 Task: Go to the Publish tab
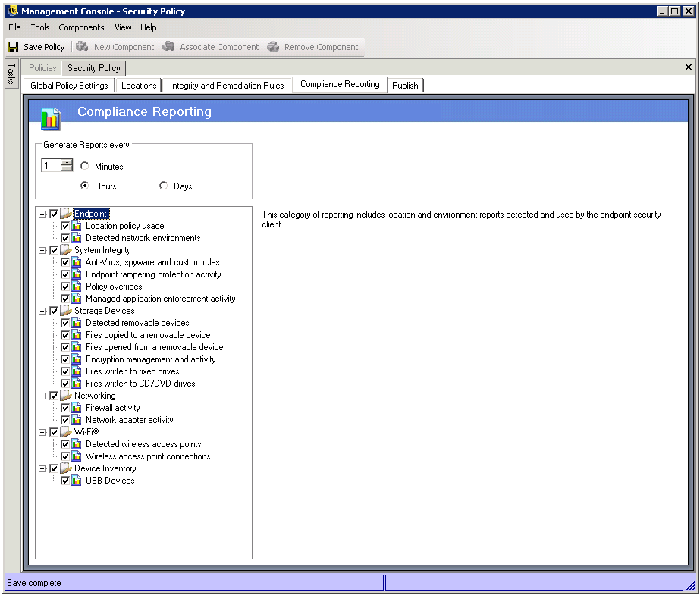(x=405, y=85)
